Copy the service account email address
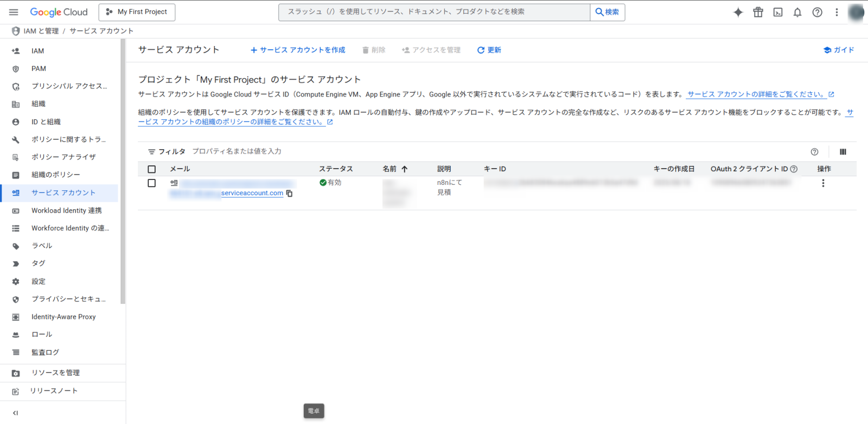The width and height of the screenshot is (868, 424). [x=290, y=194]
